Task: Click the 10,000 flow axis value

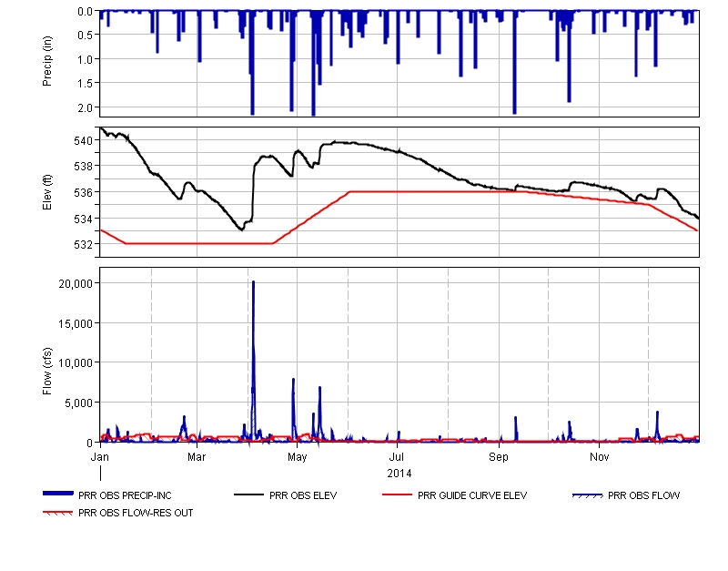Action: [76, 362]
